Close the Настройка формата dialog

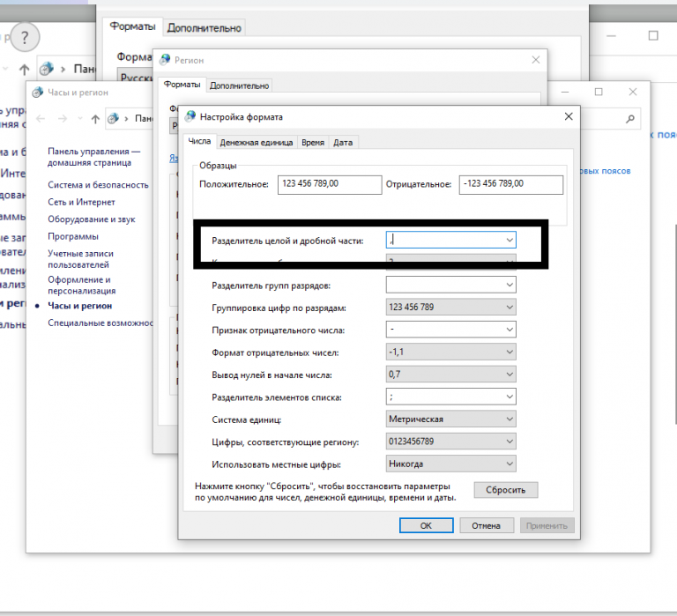[x=568, y=116]
